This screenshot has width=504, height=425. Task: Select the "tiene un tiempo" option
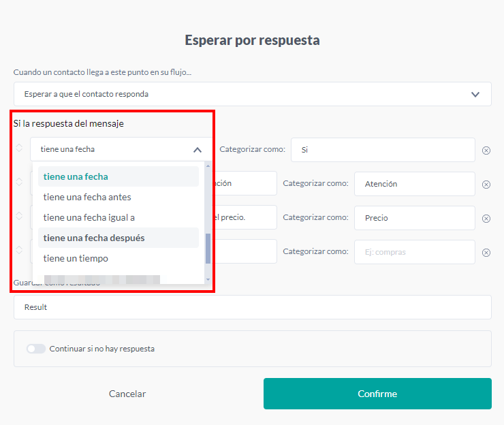tap(76, 258)
